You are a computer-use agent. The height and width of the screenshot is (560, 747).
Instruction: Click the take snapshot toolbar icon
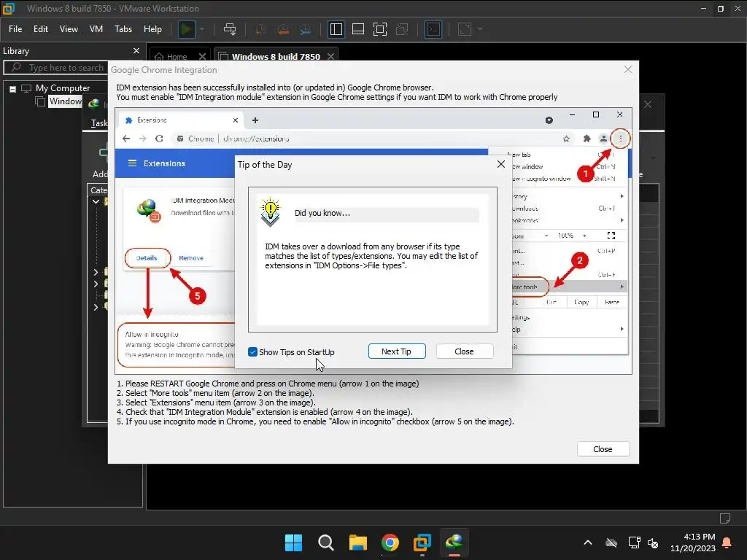[x=260, y=29]
